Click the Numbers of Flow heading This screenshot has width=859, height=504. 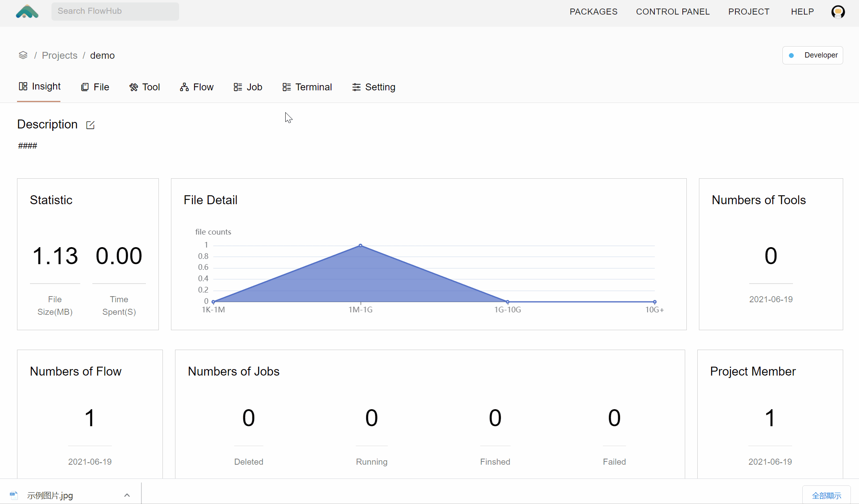coord(76,372)
